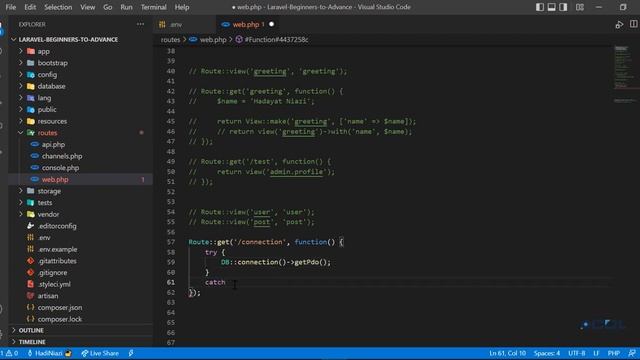
Task: Switch to the web.php editor tab
Action: point(246,24)
